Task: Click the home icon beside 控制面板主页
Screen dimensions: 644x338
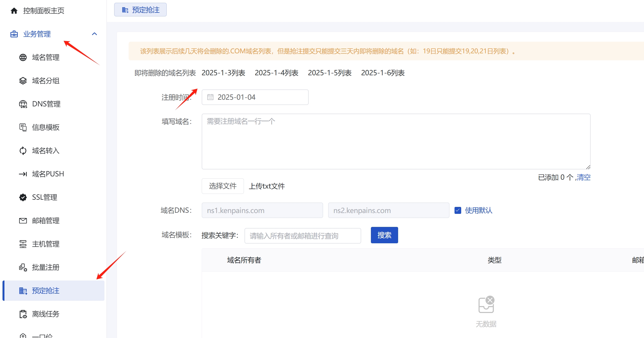Action: pos(14,11)
